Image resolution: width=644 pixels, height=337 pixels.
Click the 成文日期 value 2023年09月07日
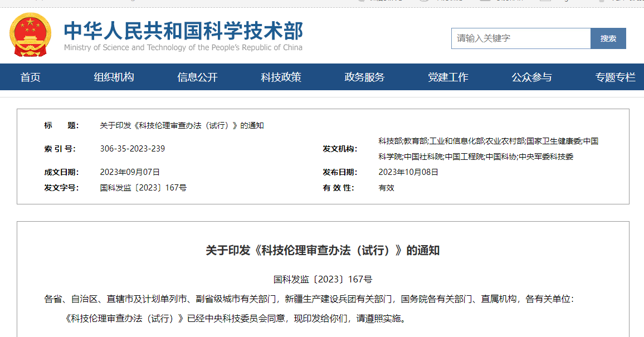click(x=130, y=172)
